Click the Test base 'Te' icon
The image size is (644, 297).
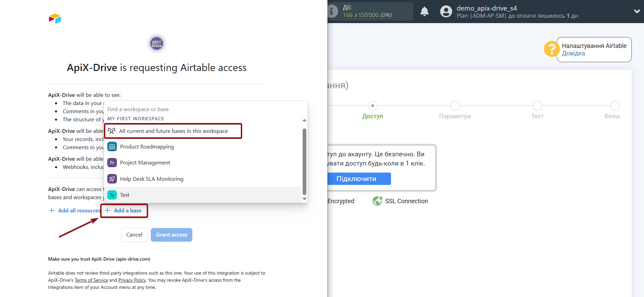112,195
